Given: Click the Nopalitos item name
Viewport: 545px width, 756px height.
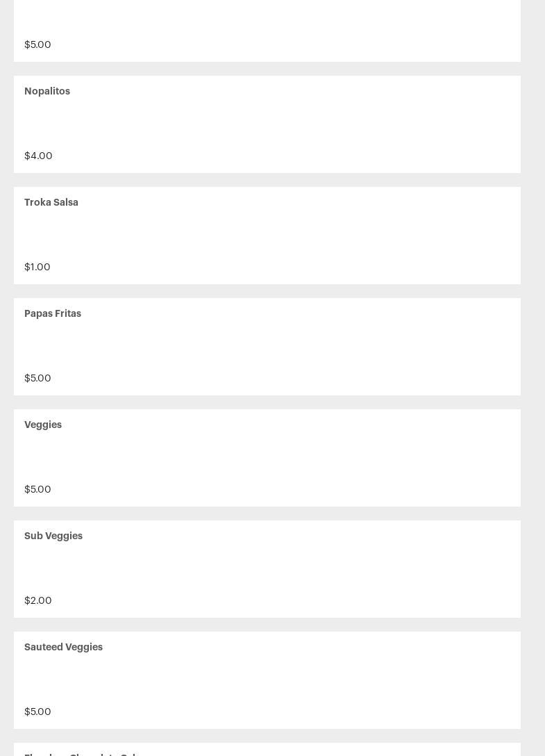Looking at the screenshot, I should [x=47, y=91].
